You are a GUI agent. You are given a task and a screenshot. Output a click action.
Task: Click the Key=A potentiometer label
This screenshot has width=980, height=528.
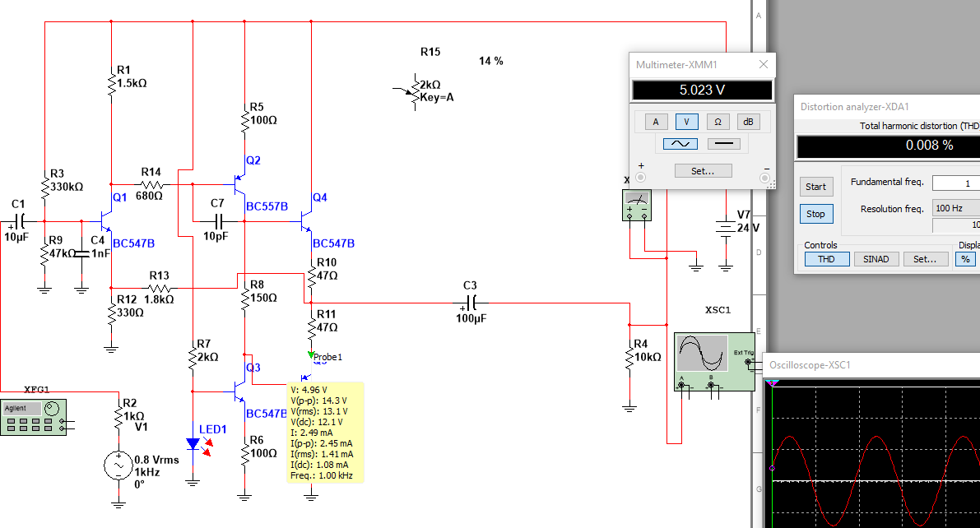point(437,97)
